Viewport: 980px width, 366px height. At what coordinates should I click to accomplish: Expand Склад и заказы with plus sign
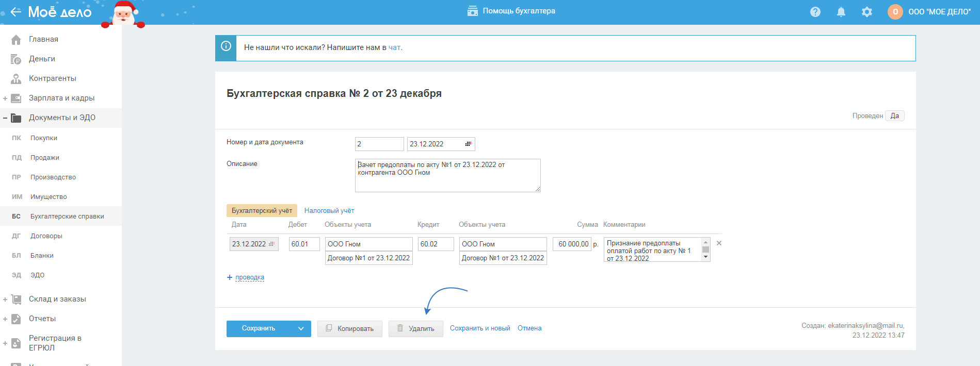point(5,299)
